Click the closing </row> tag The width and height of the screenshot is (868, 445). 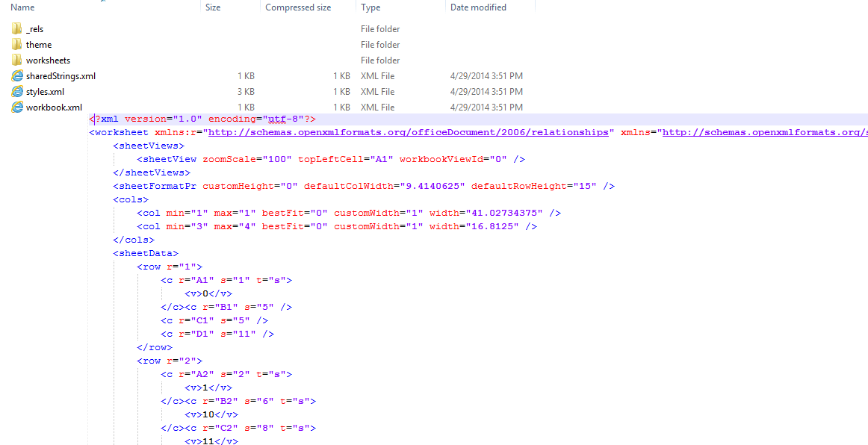pos(155,348)
